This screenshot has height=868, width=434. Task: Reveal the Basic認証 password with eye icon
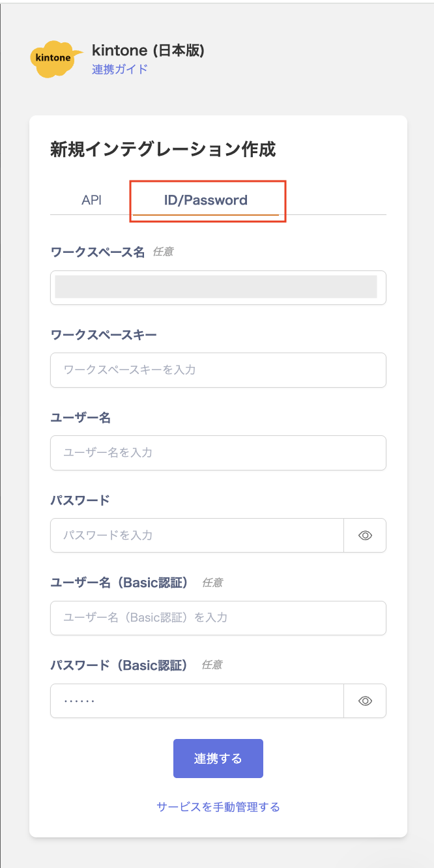click(x=365, y=701)
